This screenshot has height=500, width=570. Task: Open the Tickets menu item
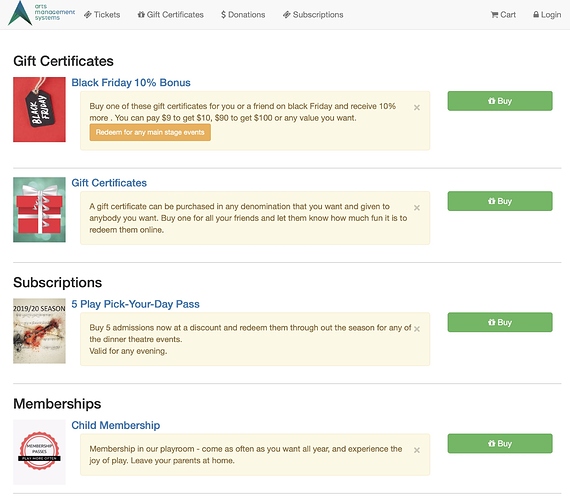[x=102, y=15]
